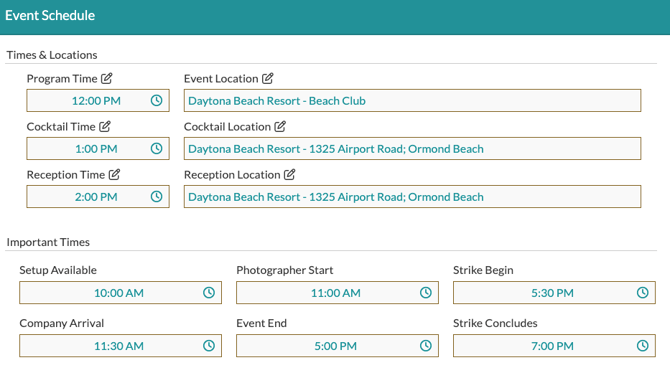Click the edit icon beside Reception Location
Image resolution: width=670 pixels, height=383 pixels.
coord(289,174)
